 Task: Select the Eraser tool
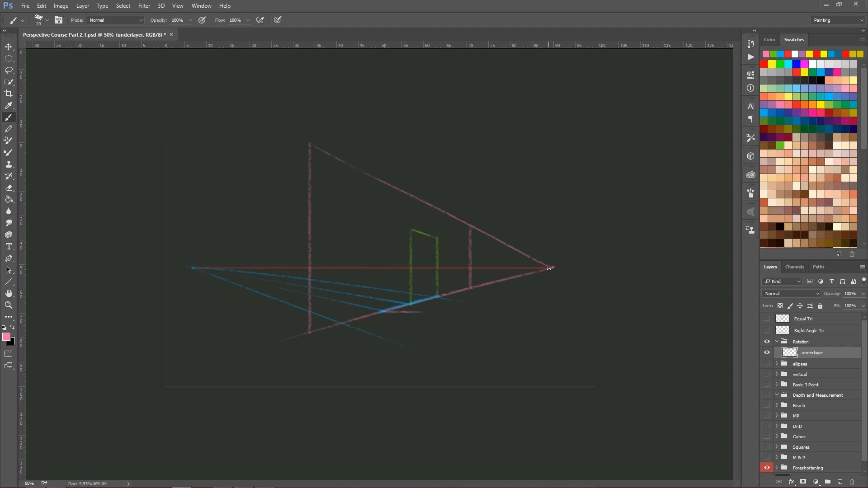click(x=8, y=188)
